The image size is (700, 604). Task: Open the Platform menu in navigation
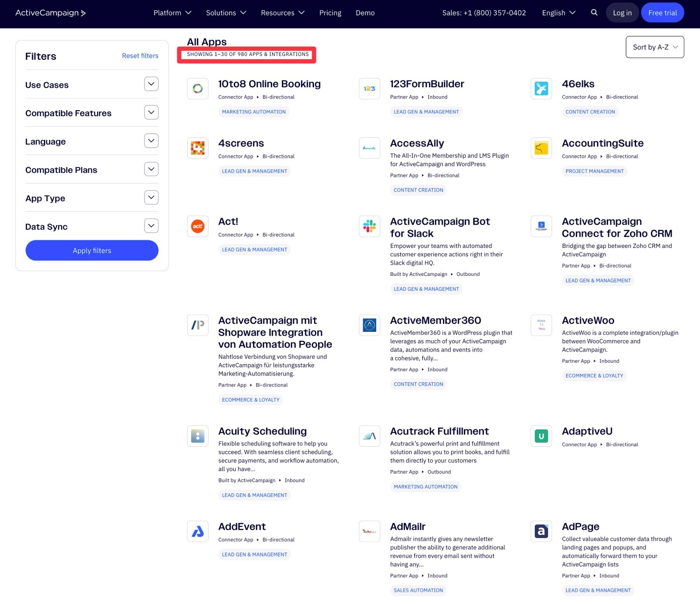pyautogui.click(x=172, y=13)
